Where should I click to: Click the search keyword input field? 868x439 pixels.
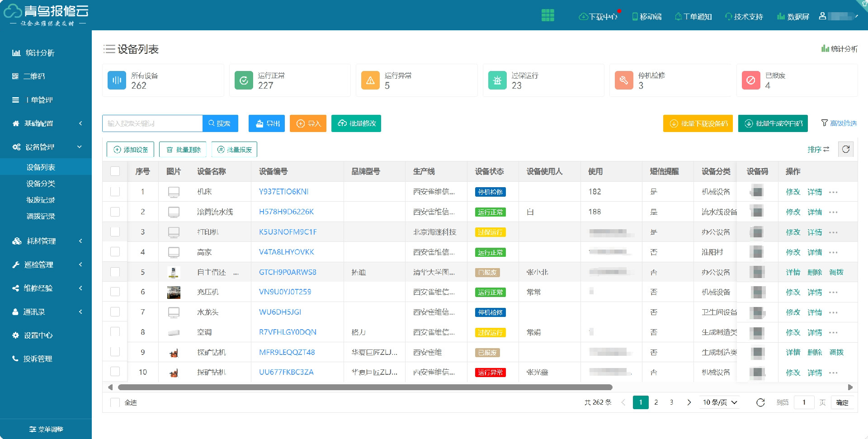(x=152, y=123)
